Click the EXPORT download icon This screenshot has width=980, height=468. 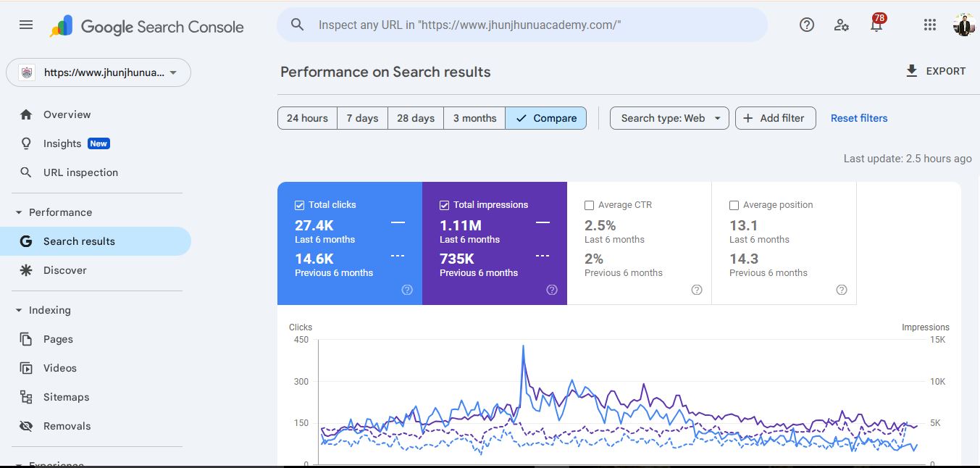click(x=912, y=71)
